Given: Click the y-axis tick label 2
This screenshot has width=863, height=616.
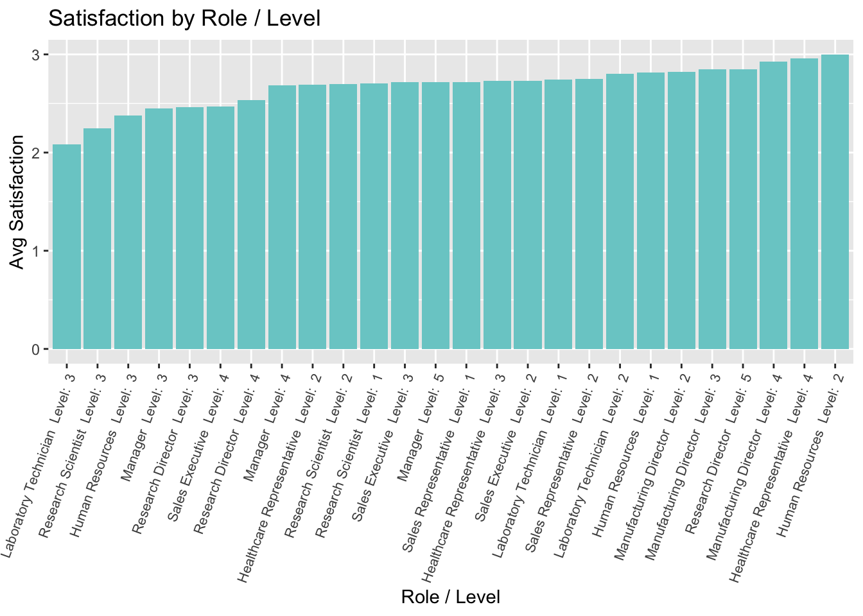Looking at the screenshot, I should (x=37, y=153).
